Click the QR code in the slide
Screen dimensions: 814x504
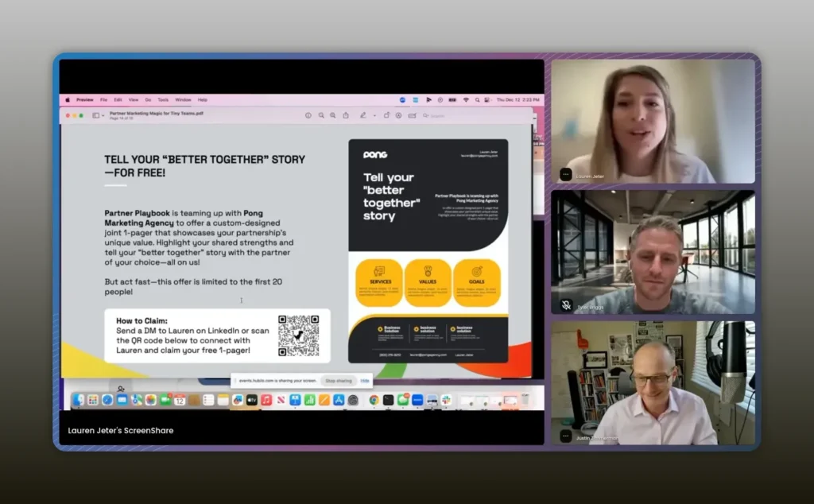tap(299, 335)
